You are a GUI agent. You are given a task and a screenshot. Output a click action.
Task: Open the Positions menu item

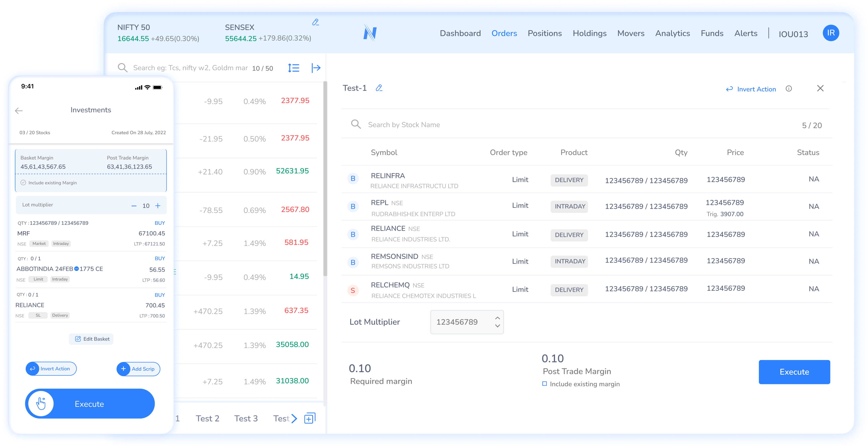pos(545,33)
